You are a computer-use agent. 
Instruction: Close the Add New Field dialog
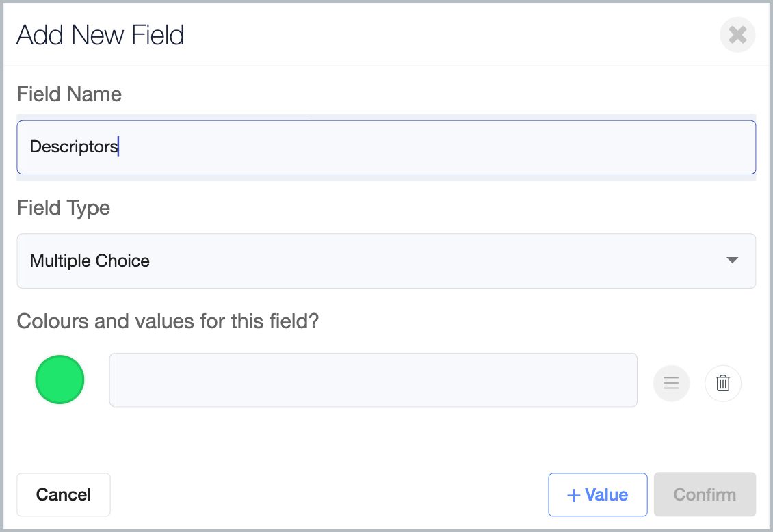737,35
